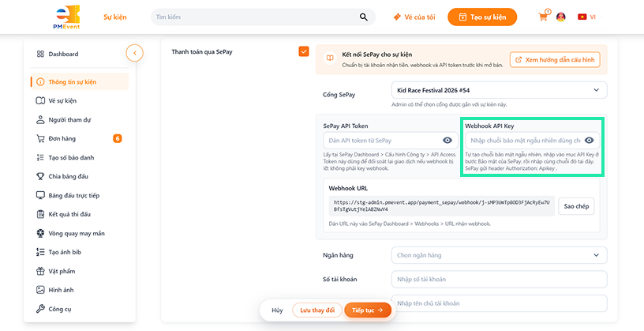The width and height of the screenshot is (644, 331).
Task: Click the Nhập tên chủ tài khoản field
Action: coord(499,303)
